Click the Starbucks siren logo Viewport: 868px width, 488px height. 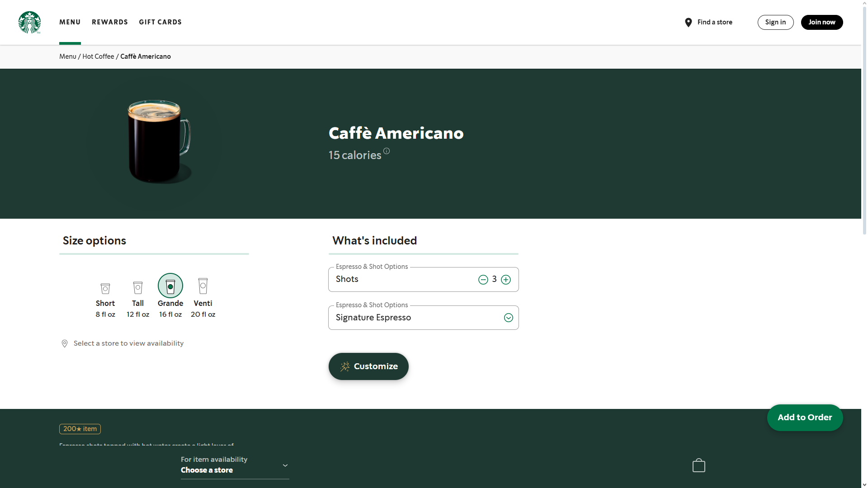[x=29, y=22]
